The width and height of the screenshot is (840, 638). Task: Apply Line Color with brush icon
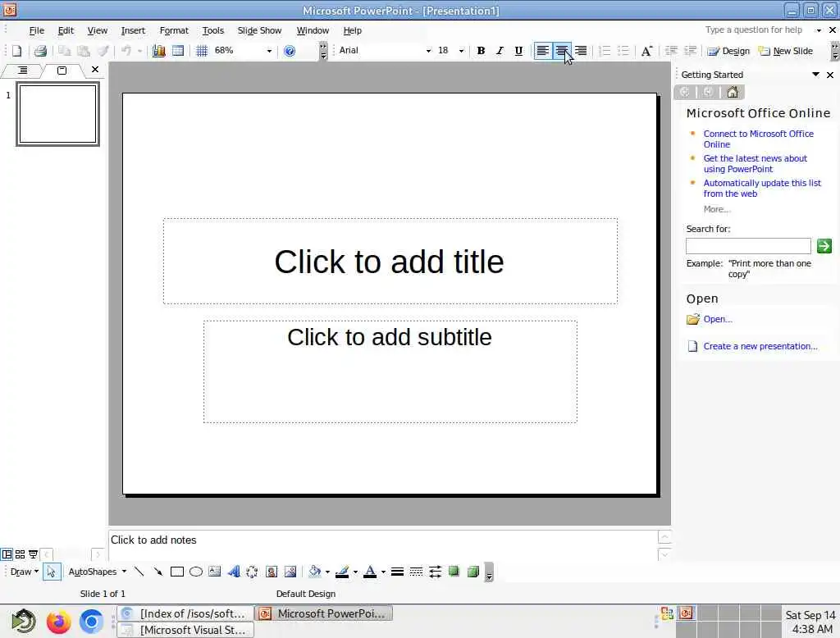(x=342, y=572)
